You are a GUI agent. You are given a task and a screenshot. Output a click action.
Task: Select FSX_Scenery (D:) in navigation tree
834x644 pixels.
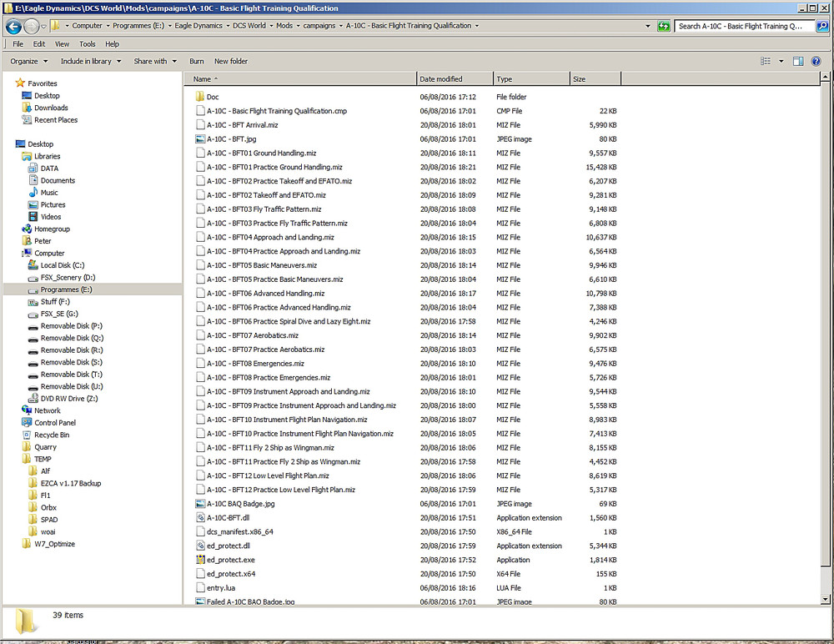coord(68,277)
